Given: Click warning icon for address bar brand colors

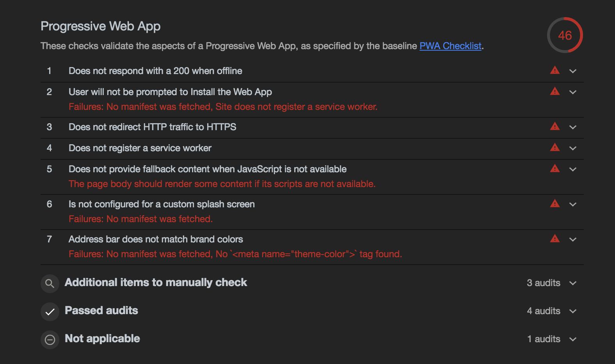Looking at the screenshot, I should [555, 239].
